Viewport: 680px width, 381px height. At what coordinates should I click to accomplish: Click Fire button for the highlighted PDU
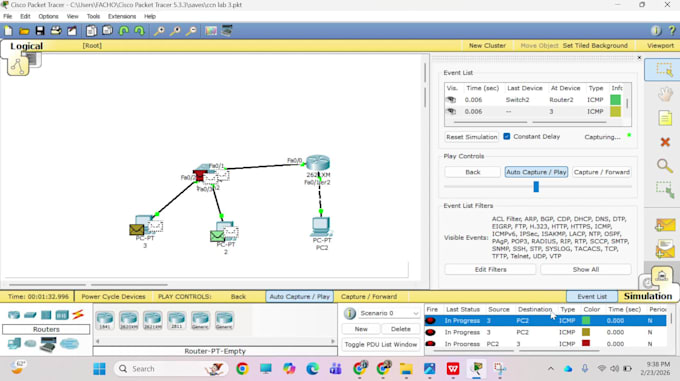tap(431, 321)
